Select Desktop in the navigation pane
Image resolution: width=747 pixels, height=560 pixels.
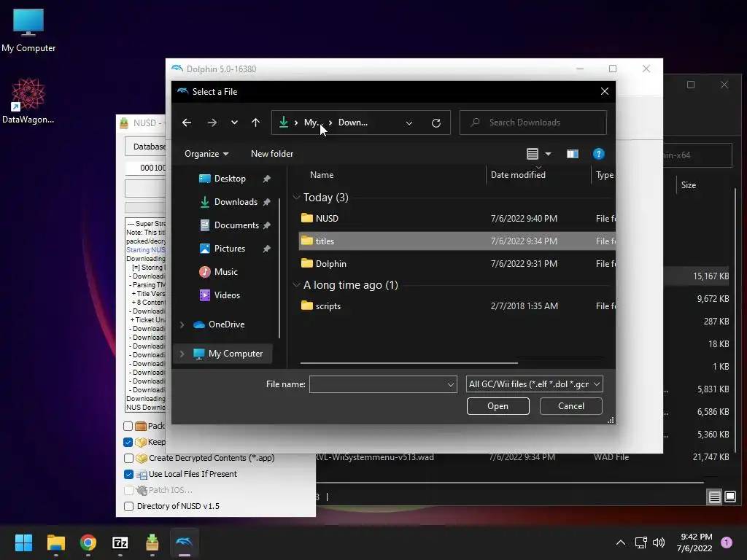pyautogui.click(x=230, y=179)
